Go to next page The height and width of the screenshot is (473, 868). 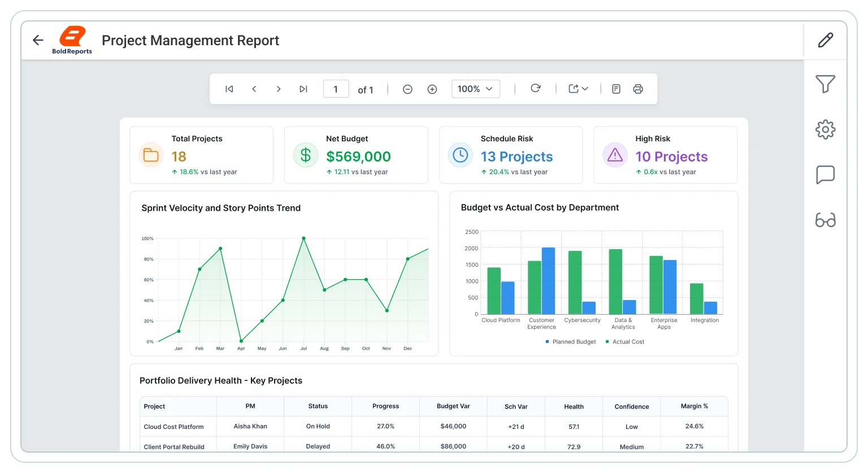279,89
